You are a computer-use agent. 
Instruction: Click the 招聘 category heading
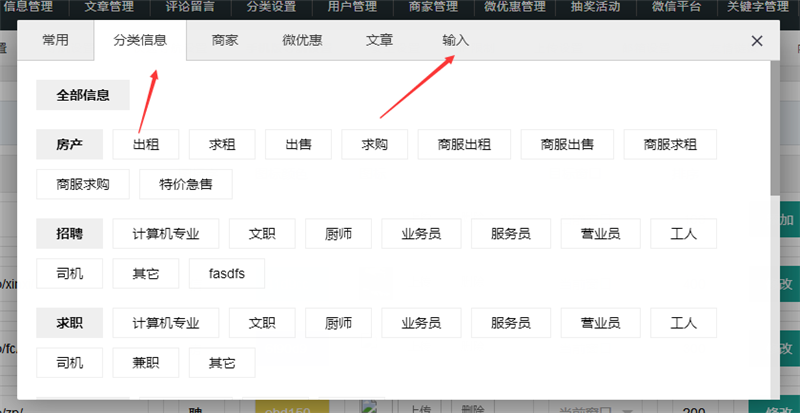point(70,234)
